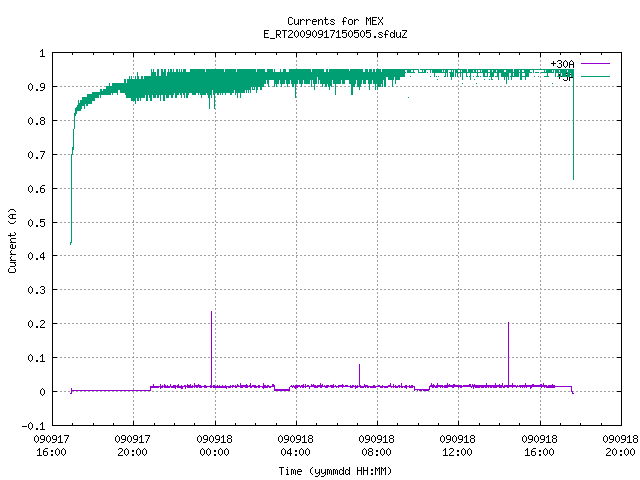The height and width of the screenshot is (480, 640).
Task: Click the y-axis tick label 0.4
Action: point(36,256)
